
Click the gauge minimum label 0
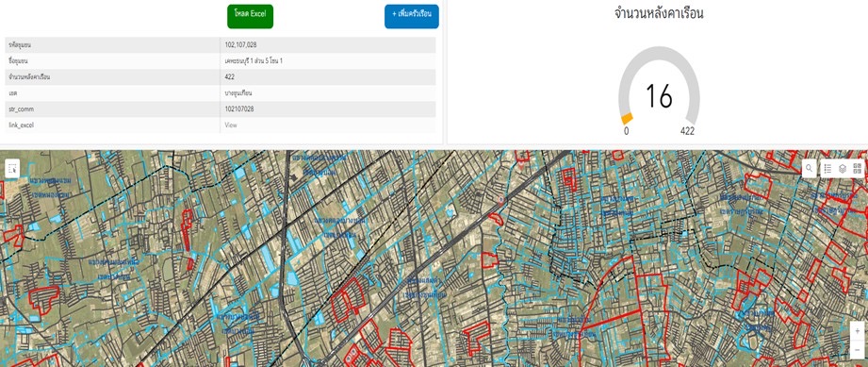tap(626, 131)
